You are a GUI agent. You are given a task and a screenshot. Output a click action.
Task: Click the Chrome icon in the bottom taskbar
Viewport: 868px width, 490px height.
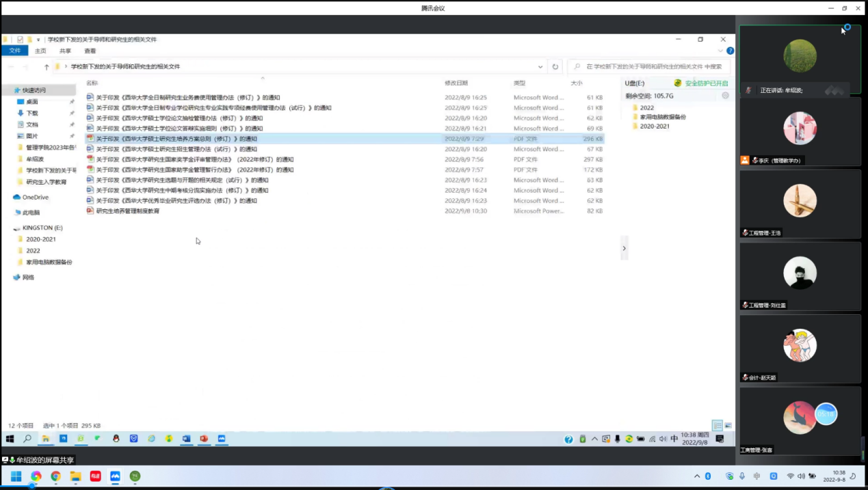click(x=55, y=476)
